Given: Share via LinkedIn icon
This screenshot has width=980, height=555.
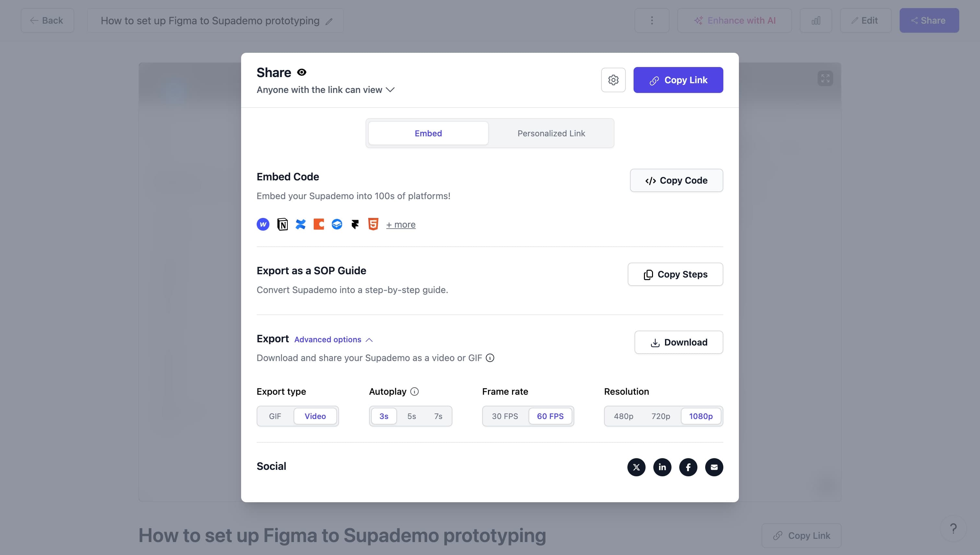Looking at the screenshot, I should pyautogui.click(x=662, y=467).
